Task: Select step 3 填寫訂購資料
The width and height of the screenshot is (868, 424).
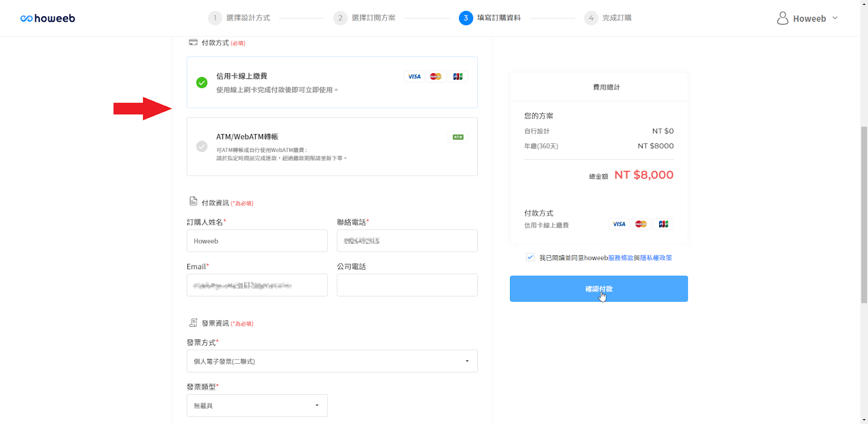Action: (x=490, y=18)
